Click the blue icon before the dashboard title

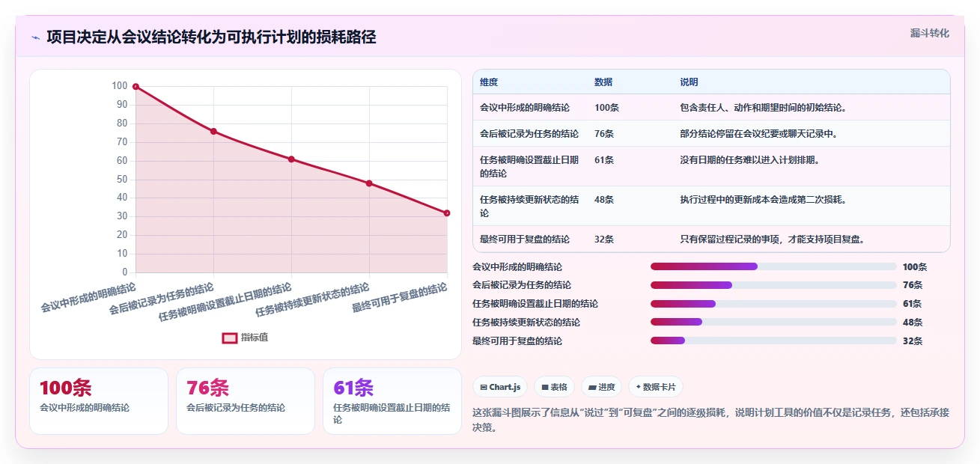pyautogui.click(x=35, y=37)
